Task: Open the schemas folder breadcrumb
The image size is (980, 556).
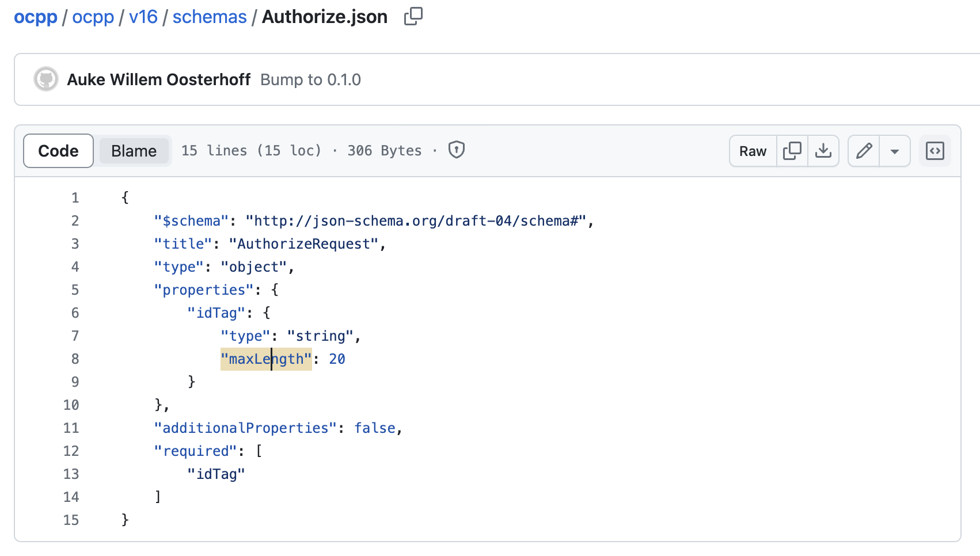Action: click(x=210, y=17)
